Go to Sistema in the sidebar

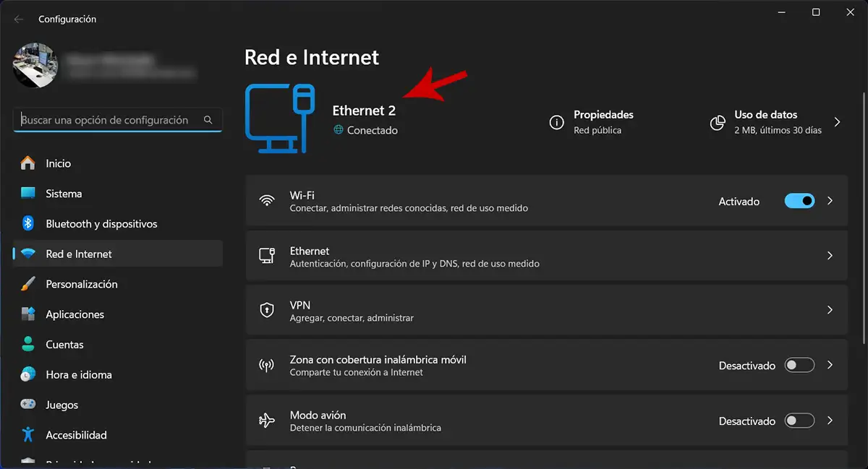click(x=64, y=194)
